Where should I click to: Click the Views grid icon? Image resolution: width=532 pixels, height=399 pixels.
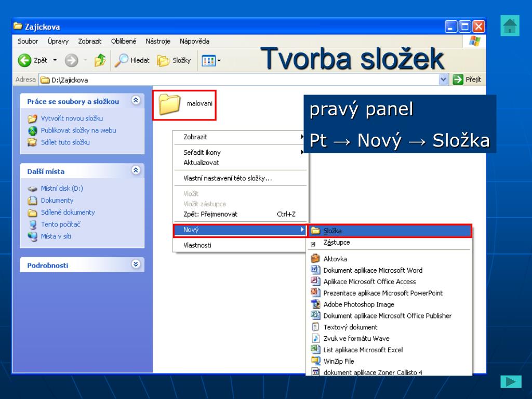209,61
